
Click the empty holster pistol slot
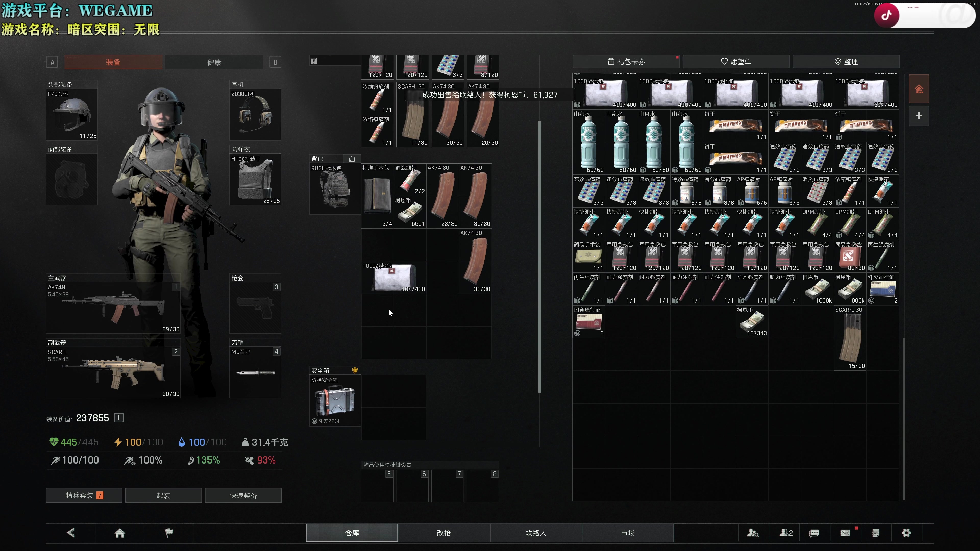pos(255,308)
